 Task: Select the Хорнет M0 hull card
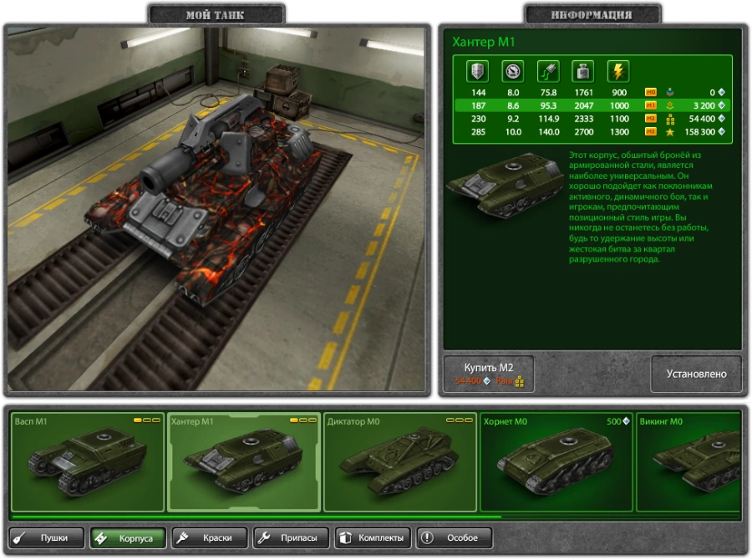[556, 462]
